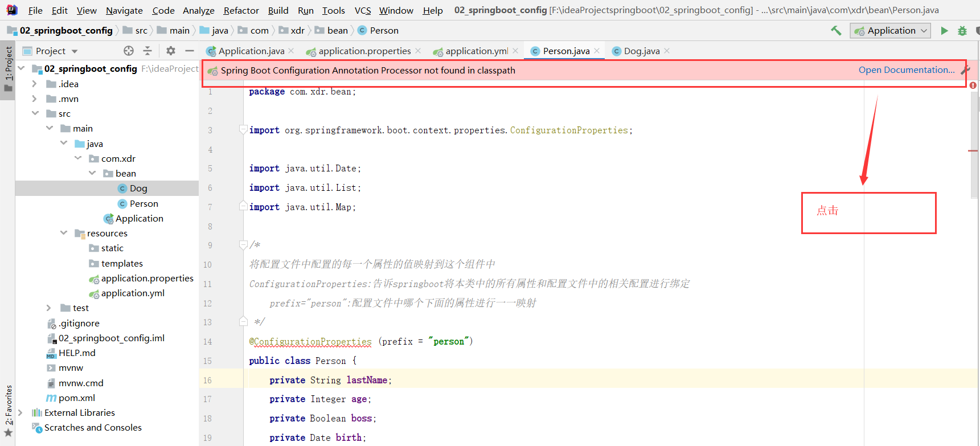Open the Refactor menu
The image size is (980, 446).
coord(241,10)
